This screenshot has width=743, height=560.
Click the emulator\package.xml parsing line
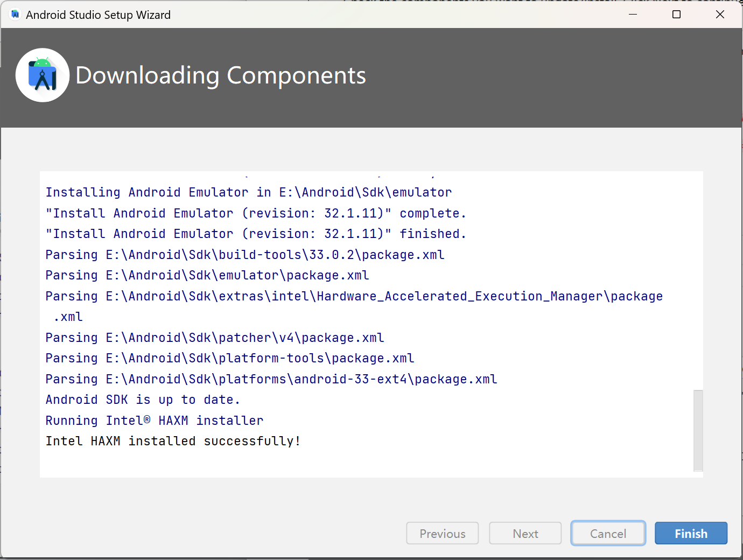(x=207, y=275)
